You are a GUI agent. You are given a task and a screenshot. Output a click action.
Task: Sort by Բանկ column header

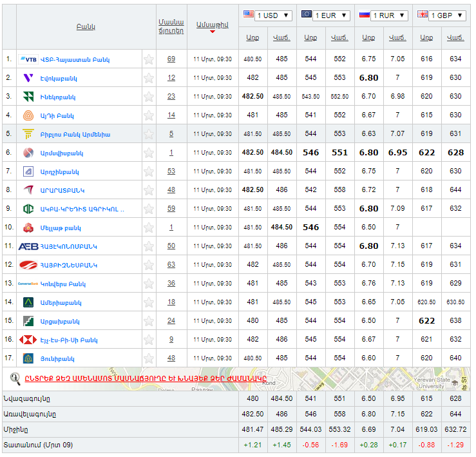point(86,27)
